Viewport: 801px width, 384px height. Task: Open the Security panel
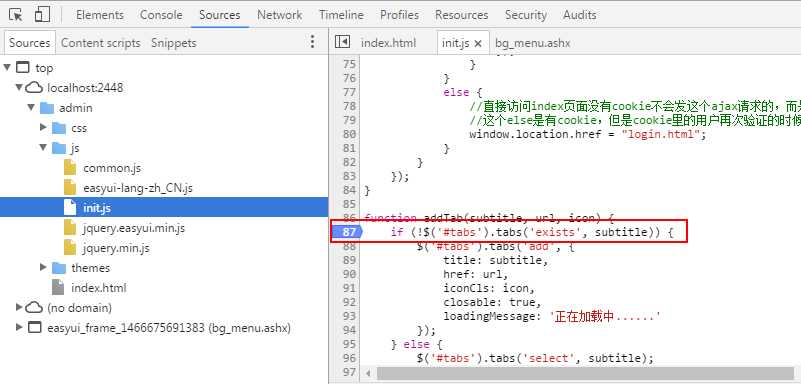pyautogui.click(x=526, y=15)
